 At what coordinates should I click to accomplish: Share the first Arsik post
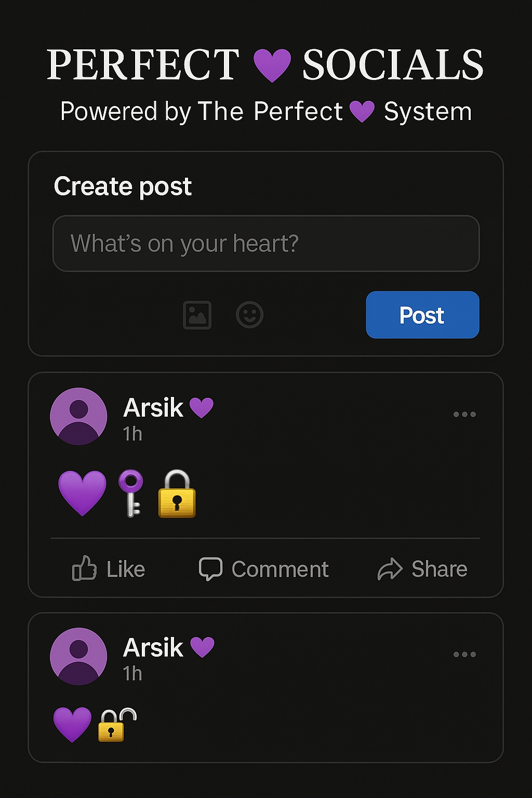pos(422,569)
